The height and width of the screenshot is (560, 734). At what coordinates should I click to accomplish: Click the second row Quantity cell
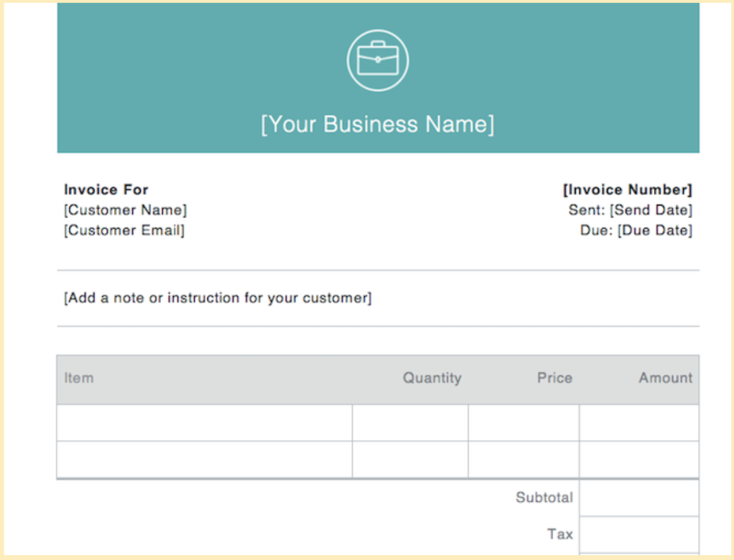click(x=410, y=460)
